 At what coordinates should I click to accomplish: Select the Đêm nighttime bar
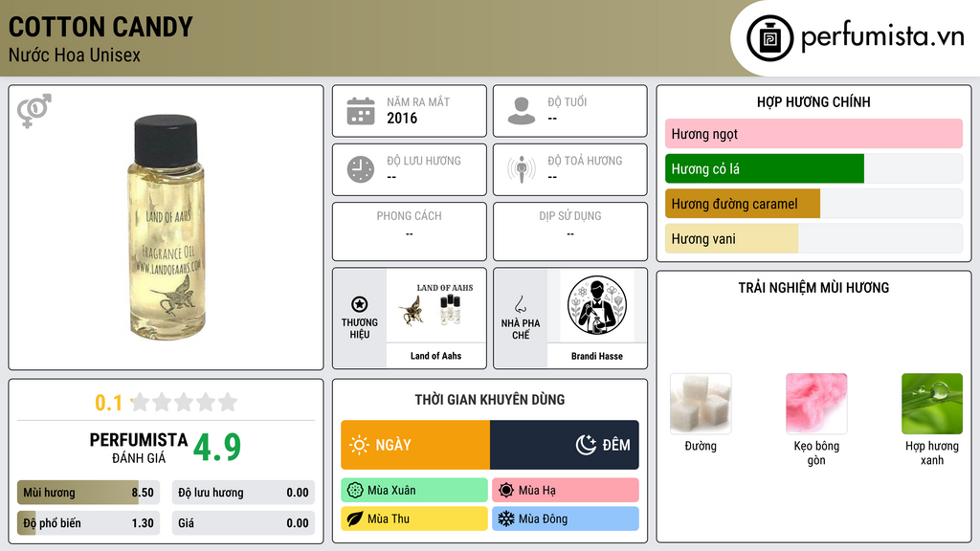[x=565, y=445]
